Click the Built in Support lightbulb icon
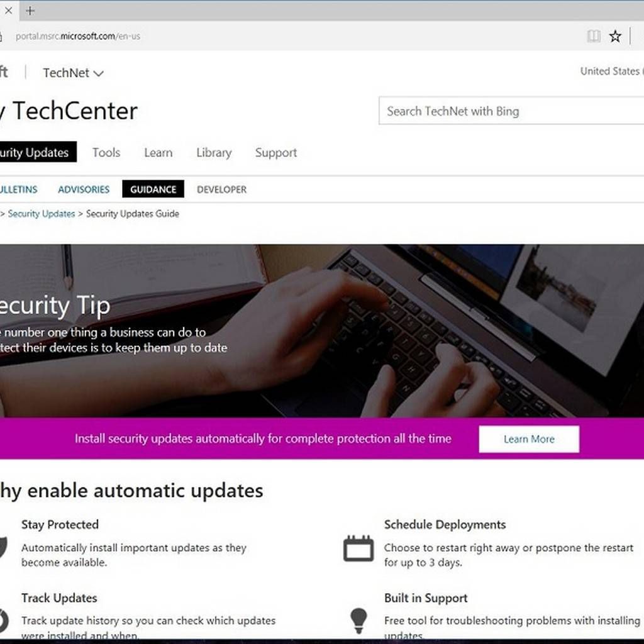This screenshot has height=644, width=644. [x=358, y=621]
